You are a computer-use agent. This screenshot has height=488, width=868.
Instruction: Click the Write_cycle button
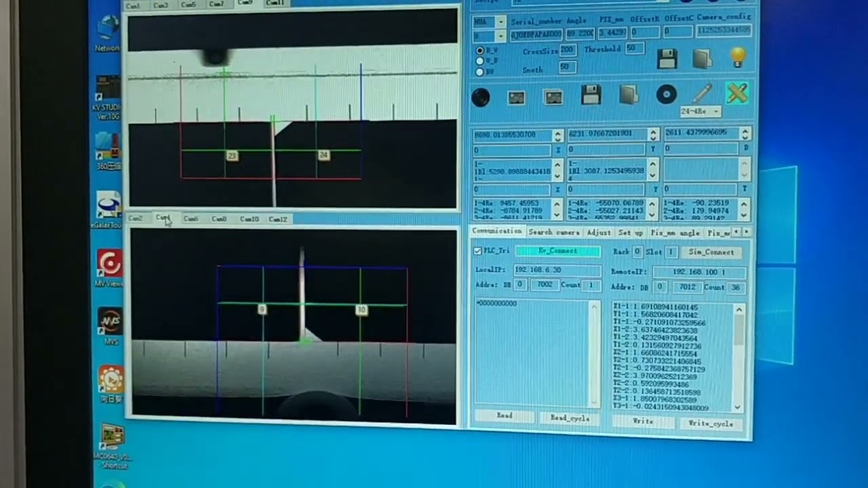point(711,424)
